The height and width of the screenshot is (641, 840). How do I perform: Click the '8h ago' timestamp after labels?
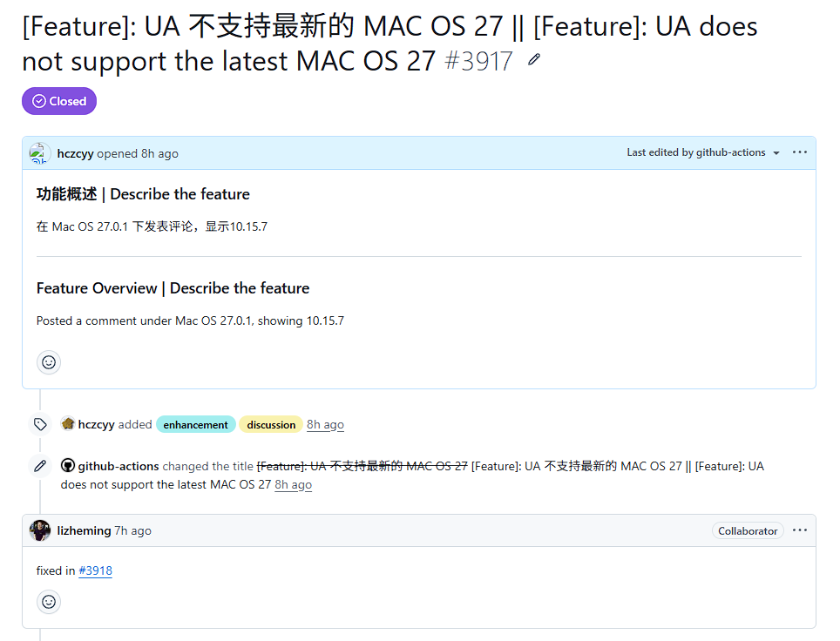click(325, 425)
